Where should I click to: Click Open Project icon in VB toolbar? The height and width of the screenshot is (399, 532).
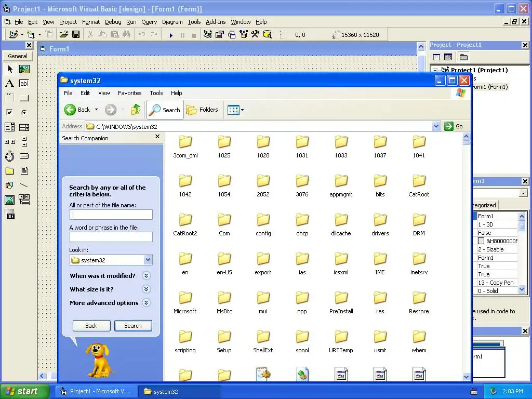(64, 34)
